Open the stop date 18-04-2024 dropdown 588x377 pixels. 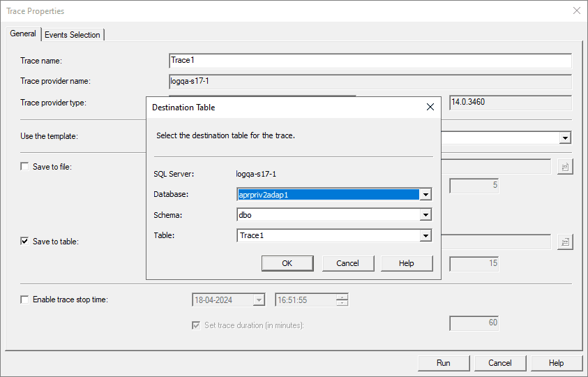tap(259, 300)
